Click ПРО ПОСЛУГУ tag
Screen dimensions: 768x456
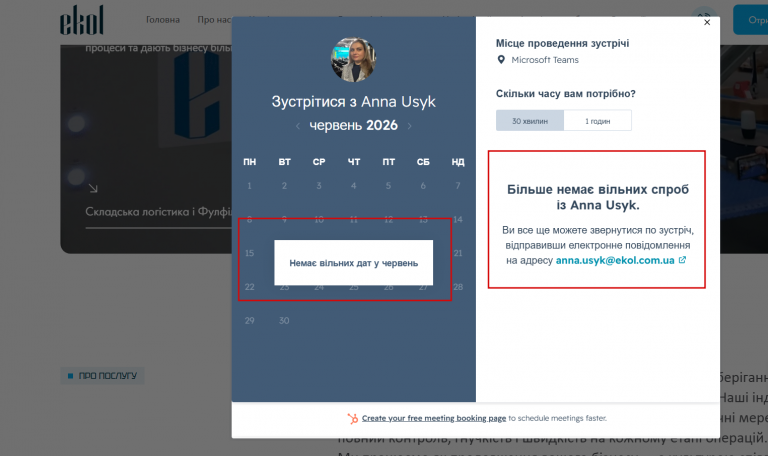pos(102,376)
